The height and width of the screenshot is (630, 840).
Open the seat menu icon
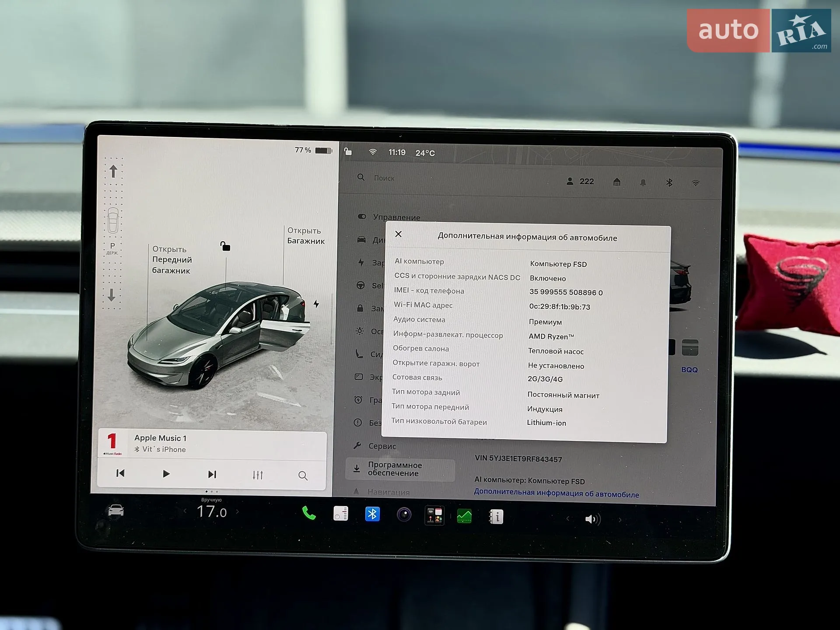click(x=359, y=353)
